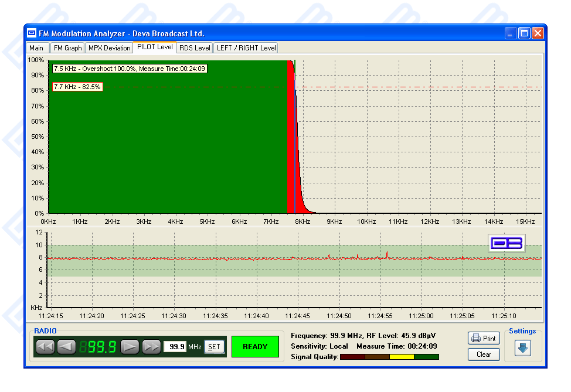
Task: Click the MHz frequency input field
Action: 175,347
